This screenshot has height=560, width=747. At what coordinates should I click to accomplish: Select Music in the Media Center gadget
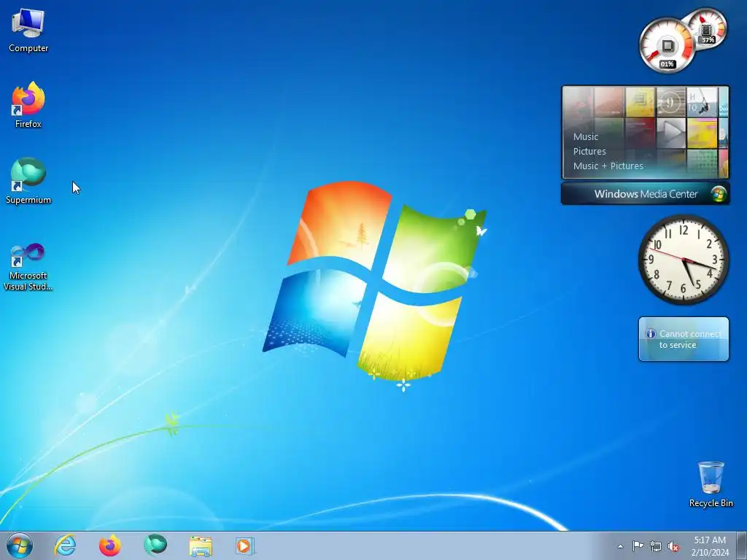(586, 136)
